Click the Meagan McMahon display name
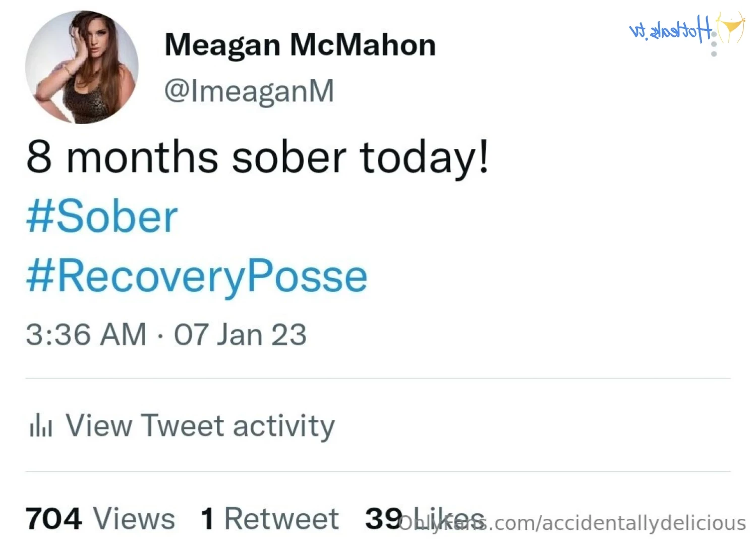The height and width of the screenshot is (544, 756). pyautogui.click(x=300, y=45)
